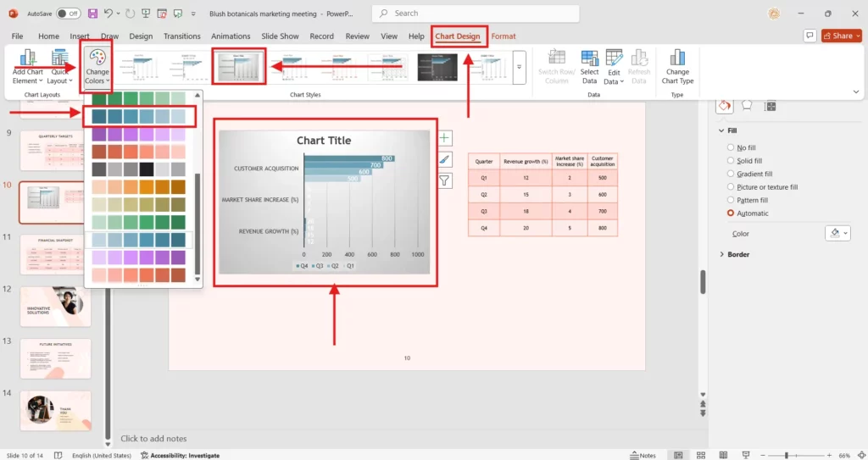Click the Chart Filters funnel icon
868x460 pixels.
445,180
